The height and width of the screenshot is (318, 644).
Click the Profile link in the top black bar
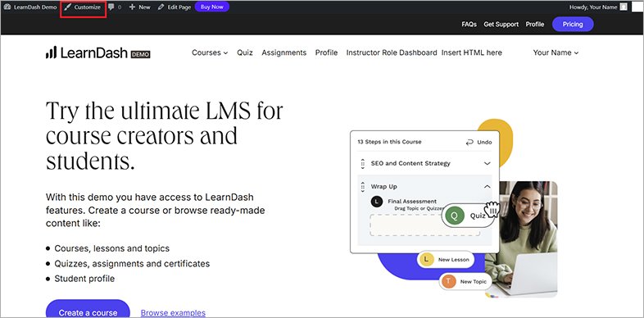click(x=535, y=25)
